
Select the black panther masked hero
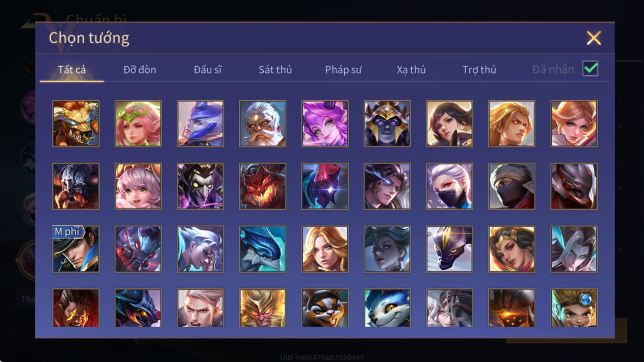point(449,249)
